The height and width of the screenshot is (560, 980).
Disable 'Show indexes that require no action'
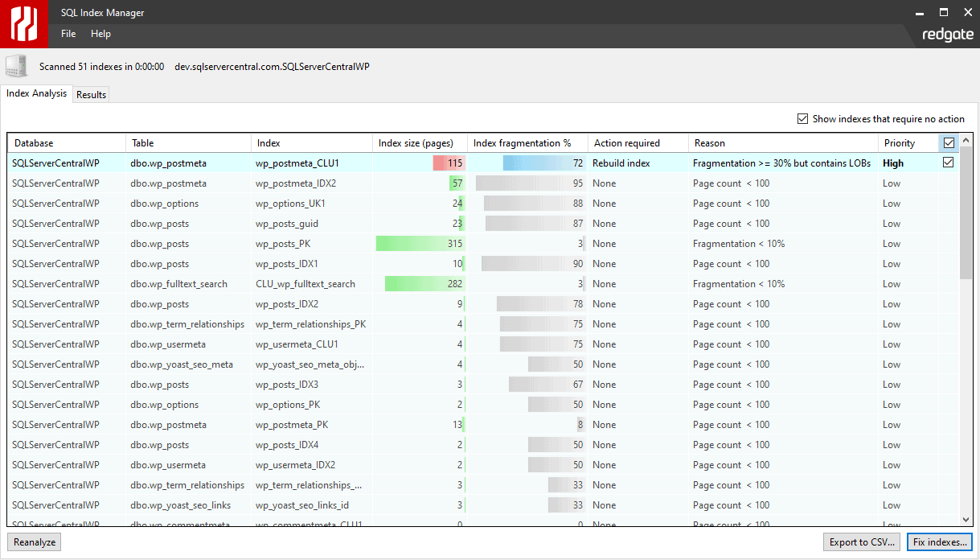coord(802,118)
